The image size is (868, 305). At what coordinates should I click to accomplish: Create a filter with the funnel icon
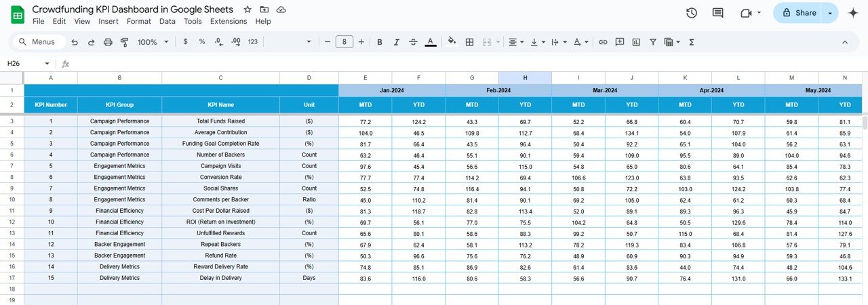653,42
